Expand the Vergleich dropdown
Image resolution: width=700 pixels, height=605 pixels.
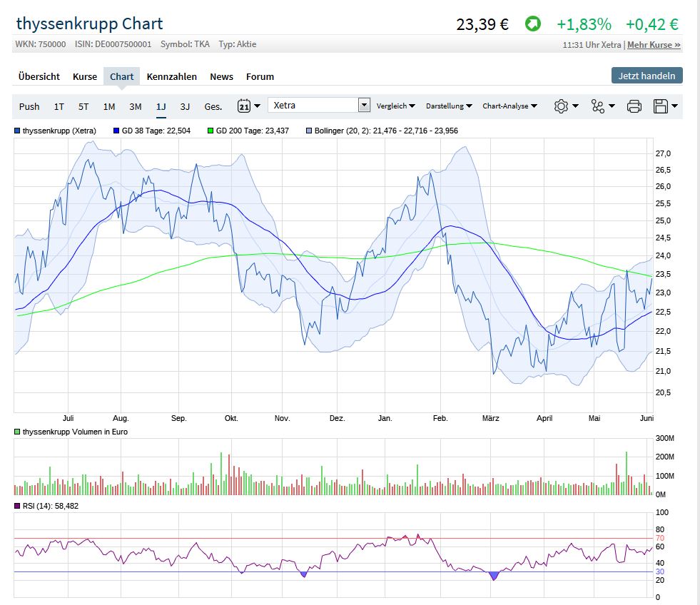pyautogui.click(x=396, y=106)
